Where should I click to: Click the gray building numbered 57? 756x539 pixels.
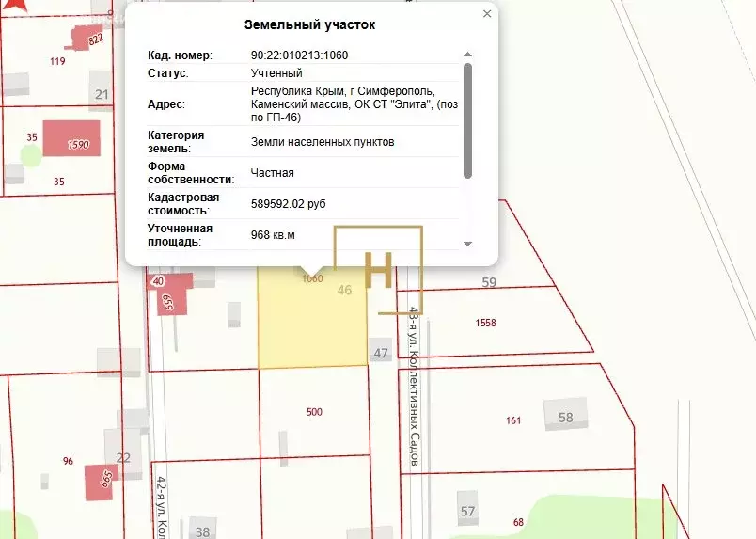pos(467,508)
